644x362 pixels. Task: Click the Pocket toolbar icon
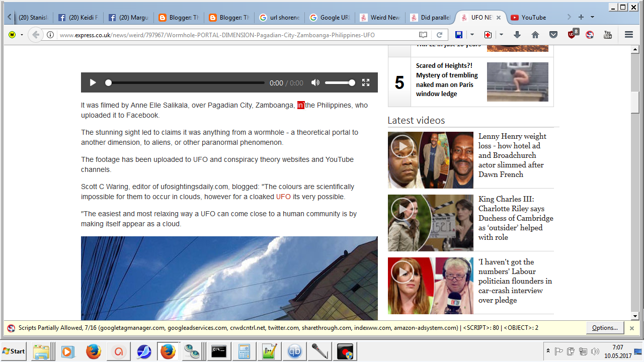point(553,35)
